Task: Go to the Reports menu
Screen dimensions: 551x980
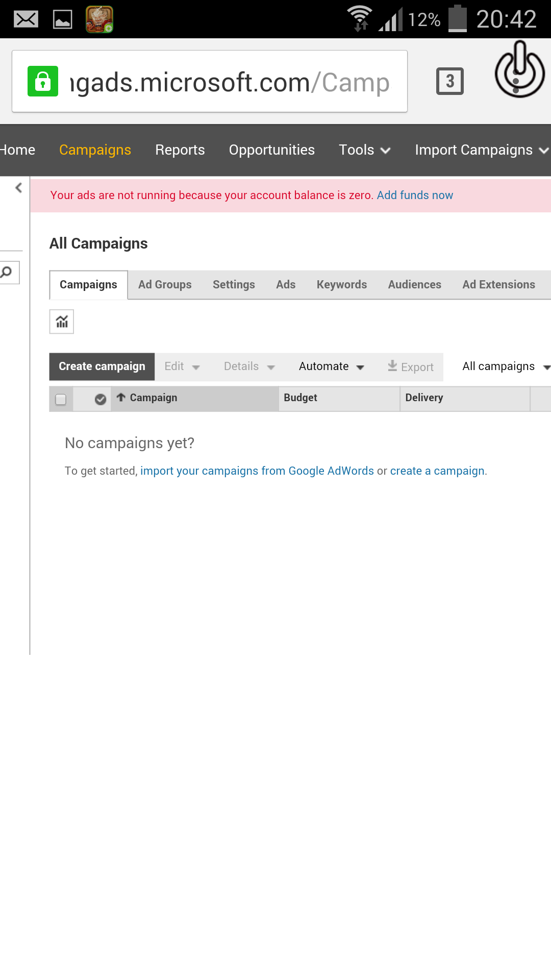Action: (x=180, y=150)
